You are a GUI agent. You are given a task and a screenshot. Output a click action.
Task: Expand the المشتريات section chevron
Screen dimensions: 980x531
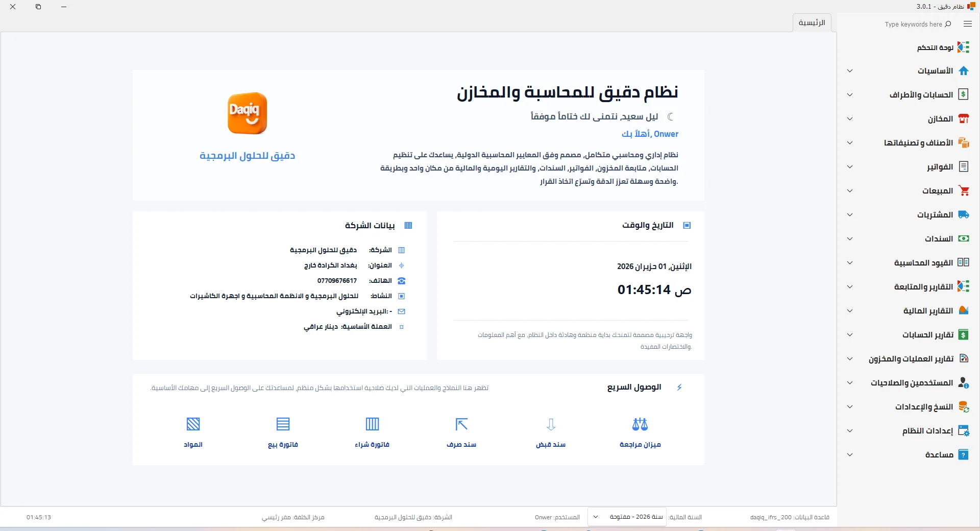tap(850, 215)
